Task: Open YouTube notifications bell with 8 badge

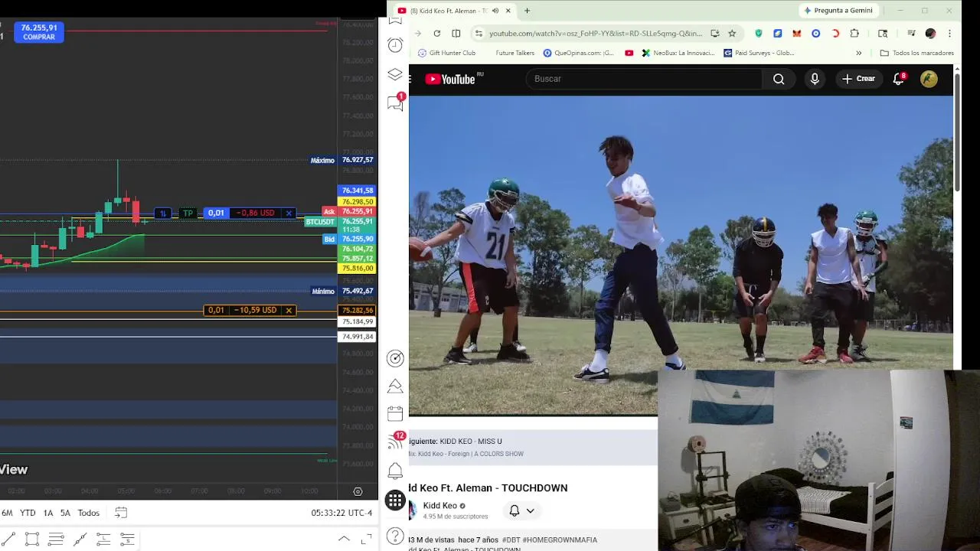Action: click(899, 79)
